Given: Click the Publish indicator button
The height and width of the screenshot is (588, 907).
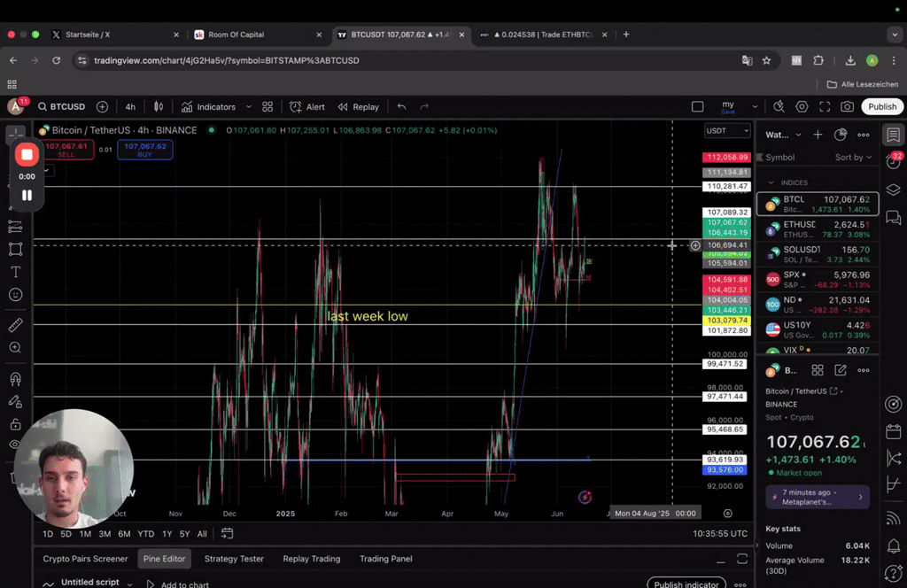Looking at the screenshot, I should [686, 584].
